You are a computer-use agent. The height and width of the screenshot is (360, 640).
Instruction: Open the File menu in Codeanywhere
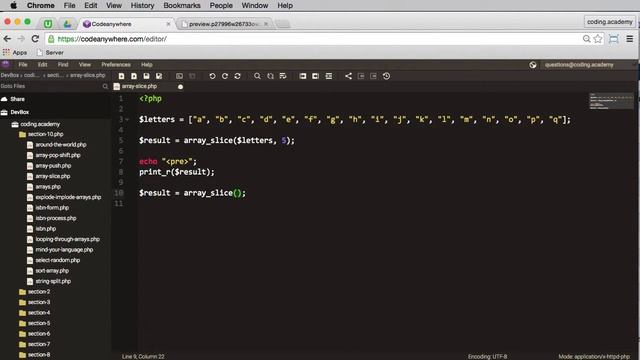(23, 64)
